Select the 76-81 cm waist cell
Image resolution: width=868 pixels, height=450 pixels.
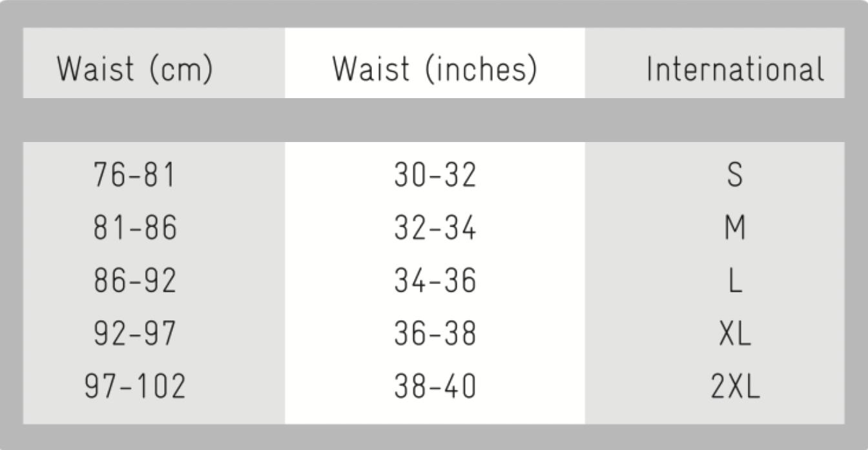(x=135, y=176)
